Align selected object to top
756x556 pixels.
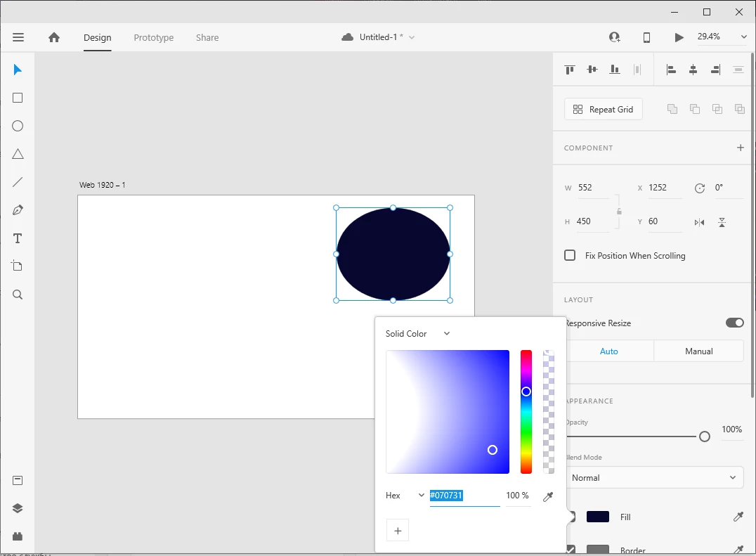[569, 70]
